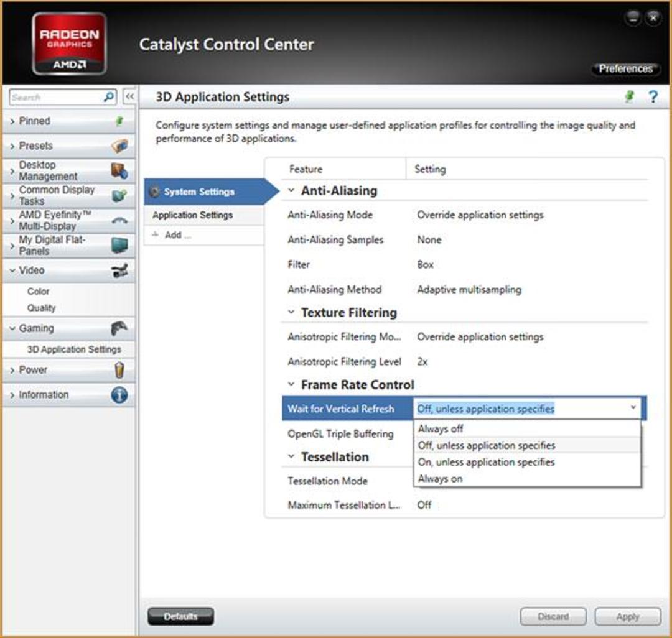Viewport: 672px width, 638px height.
Task: Collapse the Gaming section
Action: (12, 328)
